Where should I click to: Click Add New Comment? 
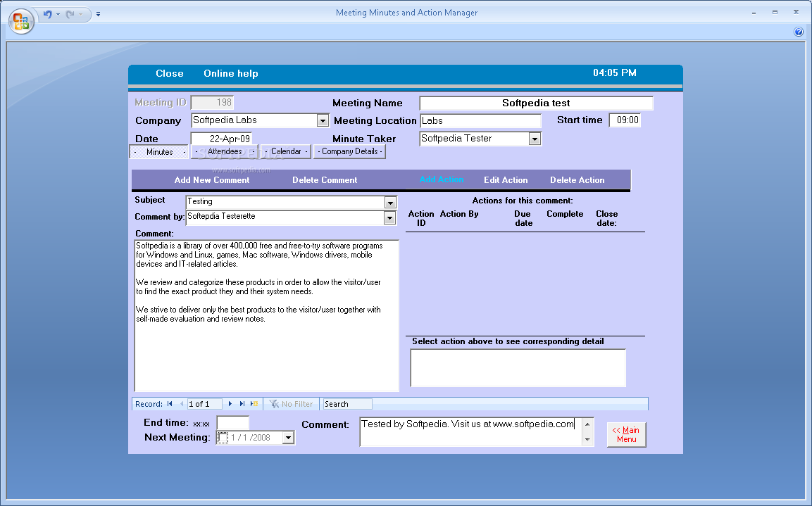point(212,180)
